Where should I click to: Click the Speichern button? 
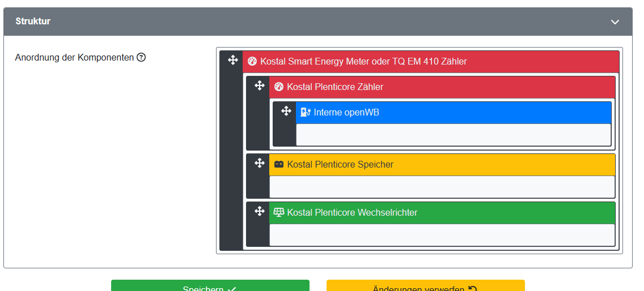click(210, 286)
